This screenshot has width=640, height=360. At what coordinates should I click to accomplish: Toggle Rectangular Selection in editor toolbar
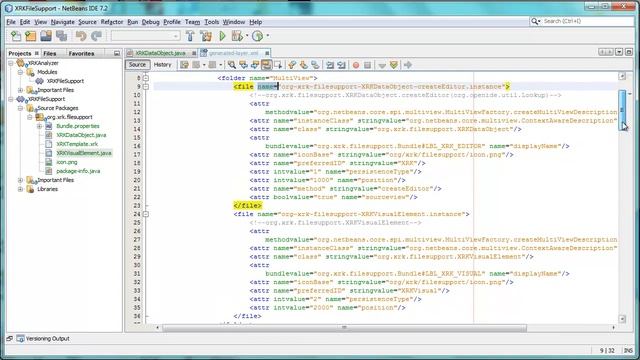click(278, 65)
